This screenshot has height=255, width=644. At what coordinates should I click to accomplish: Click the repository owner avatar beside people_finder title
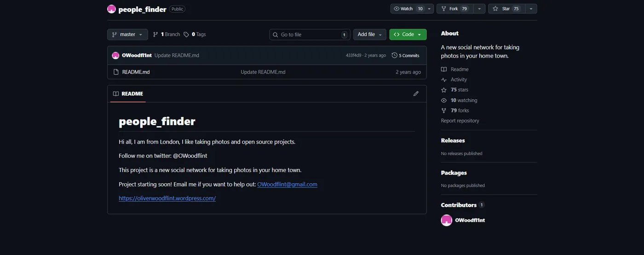[111, 9]
